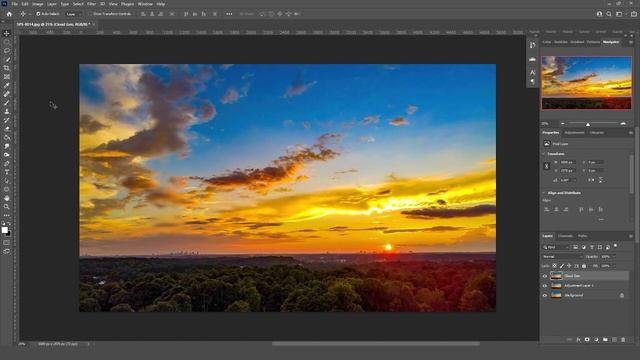Select the Lasso tool
640x360 pixels.
tap(7, 51)
